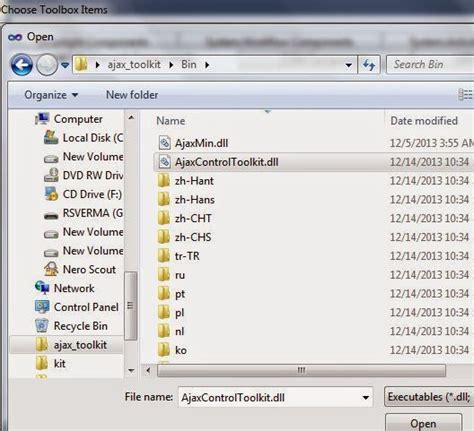Click file list scroll left arrow
This screenshot has height=431, width=474.
point(148,370)
